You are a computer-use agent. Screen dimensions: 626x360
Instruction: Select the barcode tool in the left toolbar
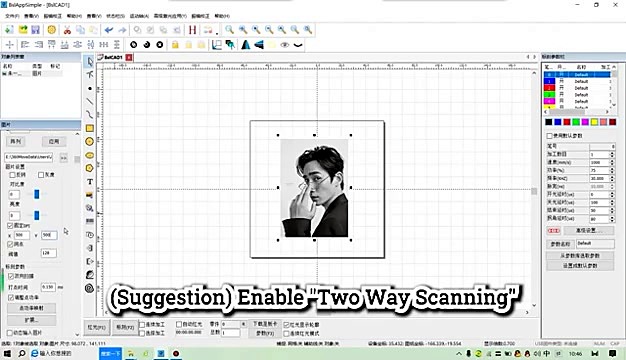click(90, 221)
